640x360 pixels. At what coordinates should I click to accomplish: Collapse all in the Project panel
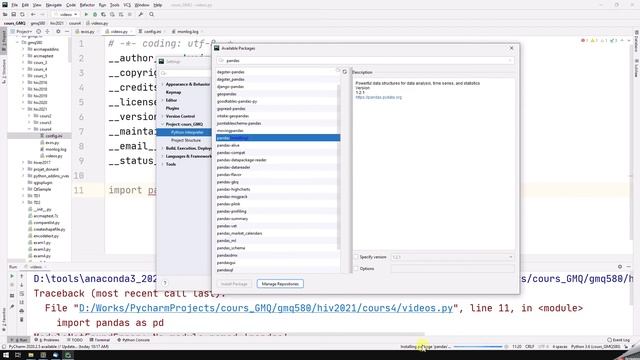point(48,31)
